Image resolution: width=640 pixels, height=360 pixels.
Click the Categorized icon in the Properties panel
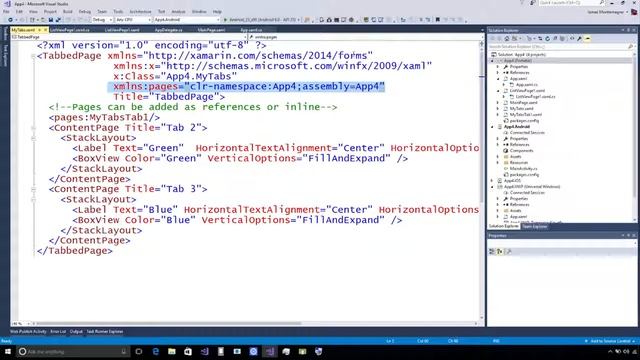point(492,251)
